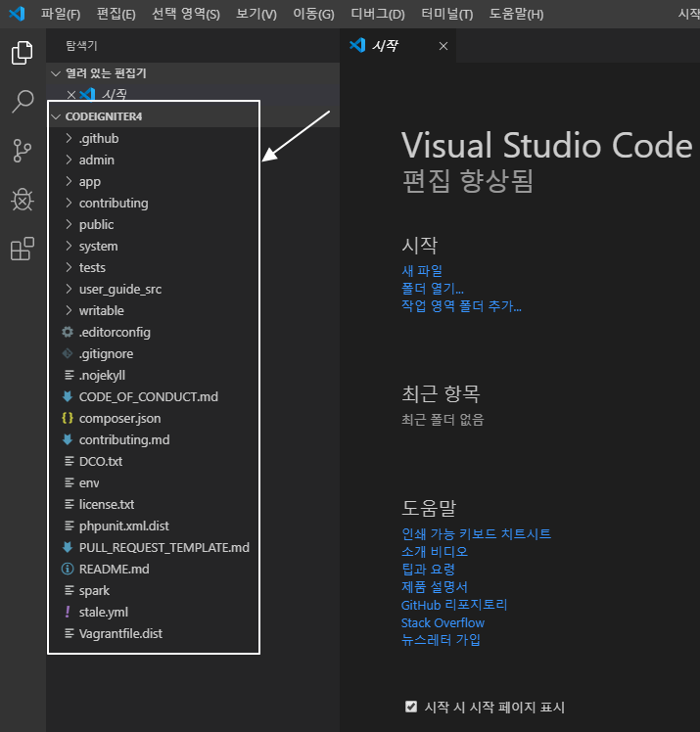
Task: Expand the system folder
Action: (69, 246)
